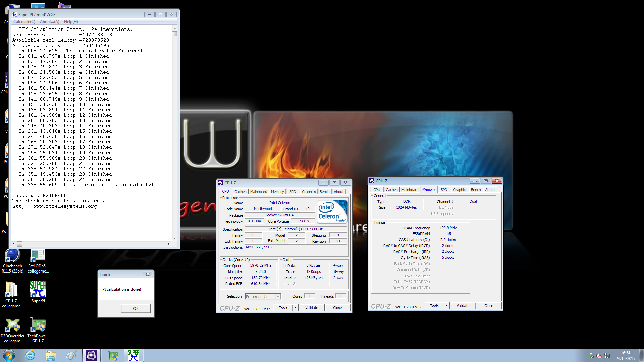644x362 pixels.
Task: Click Super PI vertical scrollbar up arrow
Action: (x=175, y=28)
